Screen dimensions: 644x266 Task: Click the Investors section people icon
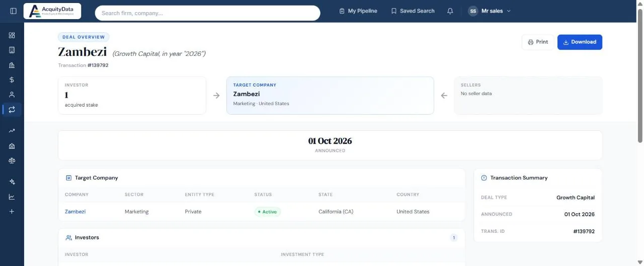(69, 237)
